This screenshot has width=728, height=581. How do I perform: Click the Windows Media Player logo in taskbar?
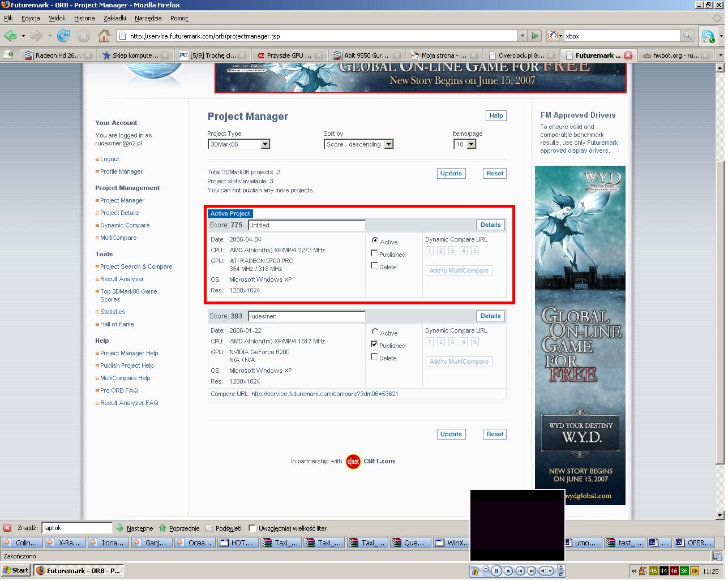click(475, 571)
